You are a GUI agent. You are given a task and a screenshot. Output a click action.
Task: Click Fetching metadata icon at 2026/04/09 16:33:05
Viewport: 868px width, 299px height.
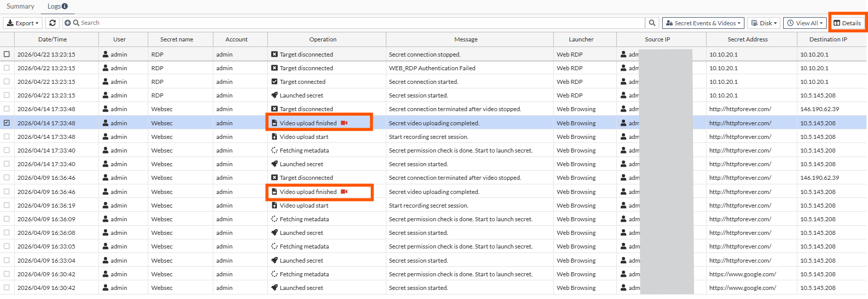point(274,246)
